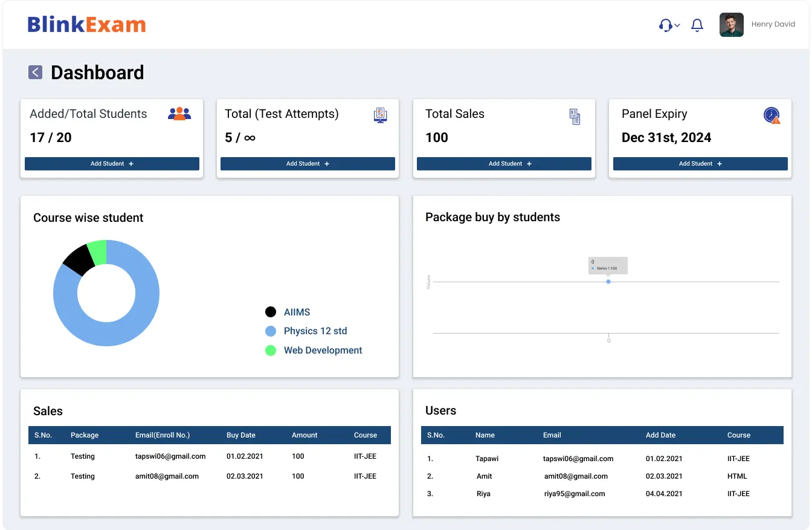Click the Total Sales receipt icon
The width and height of the screenshot is (812, 530).
coord(575,117)
